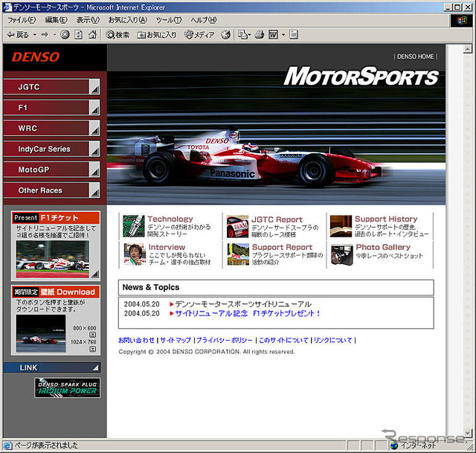Select the Other Races navigation button
The image size is (476, 453).
pyautogui.click(x=51, y=190)
